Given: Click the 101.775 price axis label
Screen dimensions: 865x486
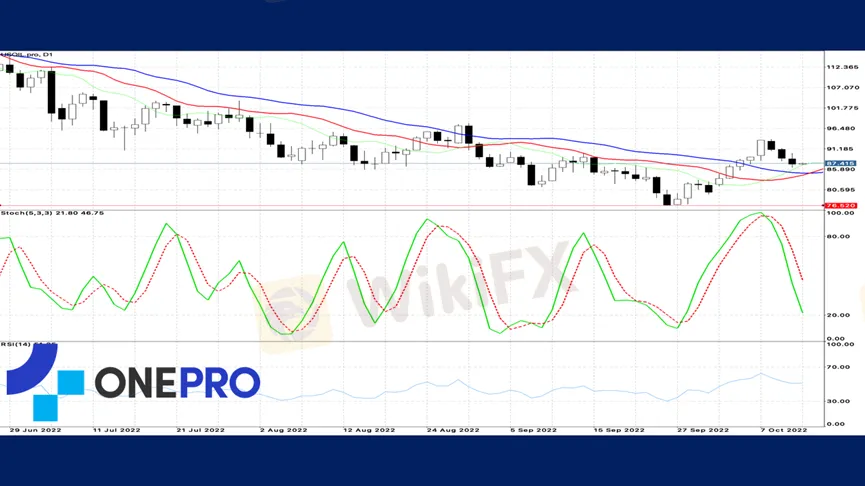Looking at the screenshot, I should tap(842, 108).
